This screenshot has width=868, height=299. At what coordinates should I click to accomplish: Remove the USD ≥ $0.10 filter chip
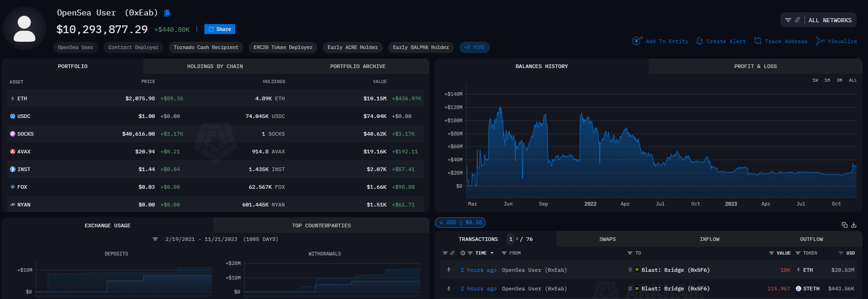[441, 223]
